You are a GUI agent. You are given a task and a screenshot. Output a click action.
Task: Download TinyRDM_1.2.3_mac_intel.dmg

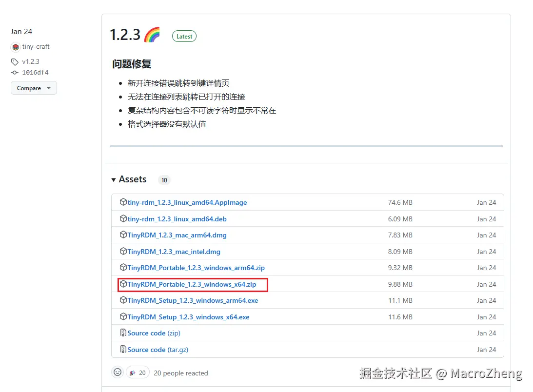(x=174, y=252)
